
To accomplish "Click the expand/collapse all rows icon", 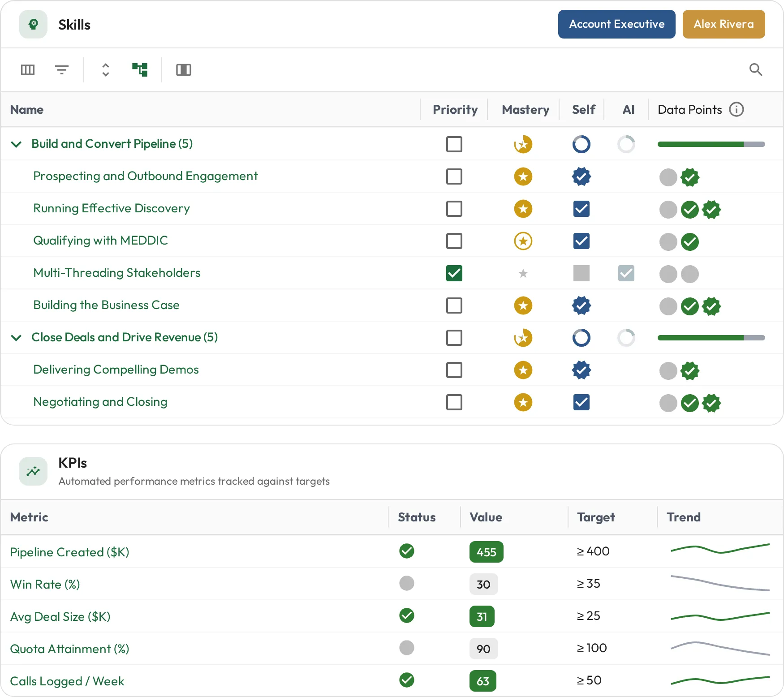I will [x=106, y=70].
